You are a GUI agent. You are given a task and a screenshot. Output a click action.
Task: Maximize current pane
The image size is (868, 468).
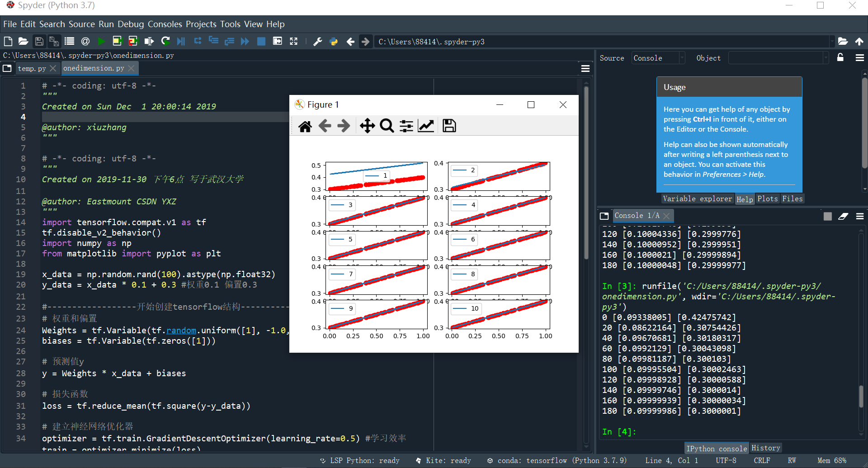click(293, 42)
